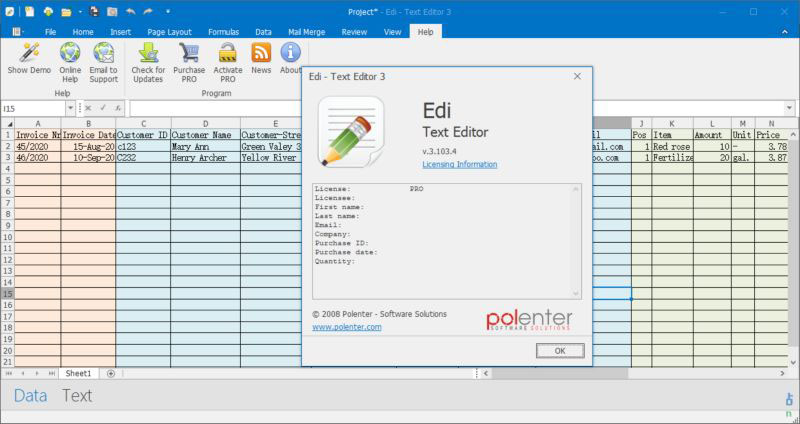Click the Activate PRO padlock icon
The image size is (800, 424).
click(228, 52)
